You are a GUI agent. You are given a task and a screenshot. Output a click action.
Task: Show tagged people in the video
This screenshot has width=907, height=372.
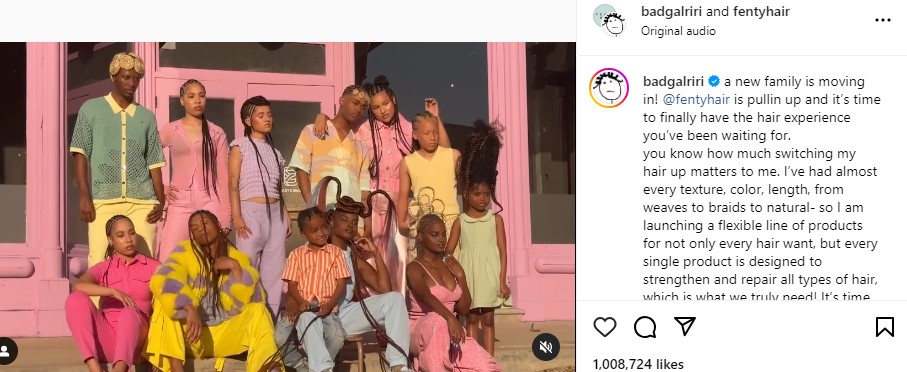point(6,351)
